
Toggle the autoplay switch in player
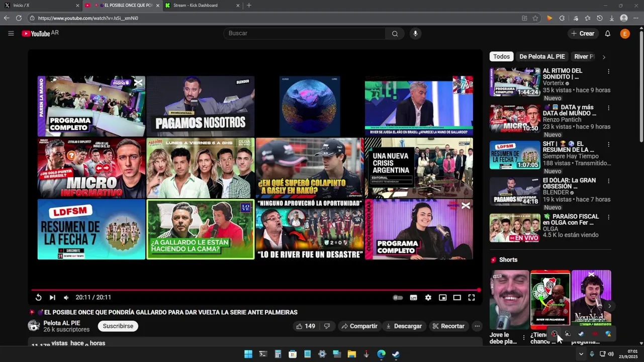pos(398,297)
